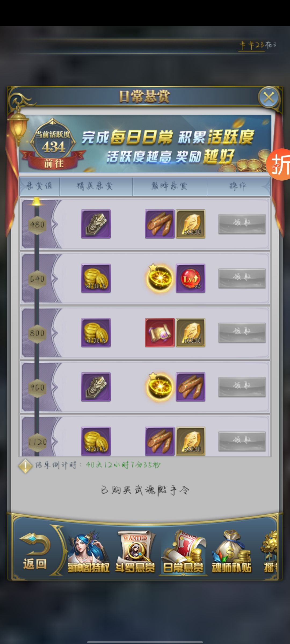Tap the 960 milestone on progress track
Image resolution: width=290 pixels, height=644 pixels.
click(x=37, y=387)
